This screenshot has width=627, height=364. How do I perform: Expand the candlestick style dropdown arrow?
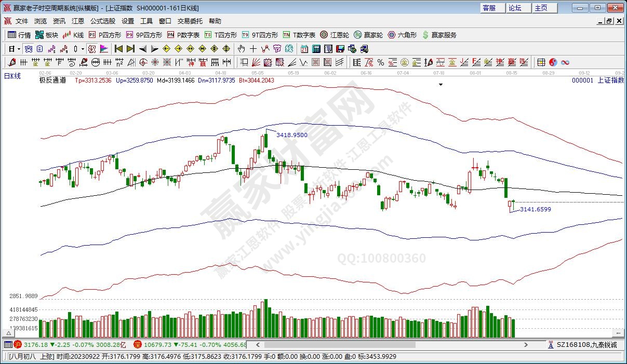[x=84, y=49]
